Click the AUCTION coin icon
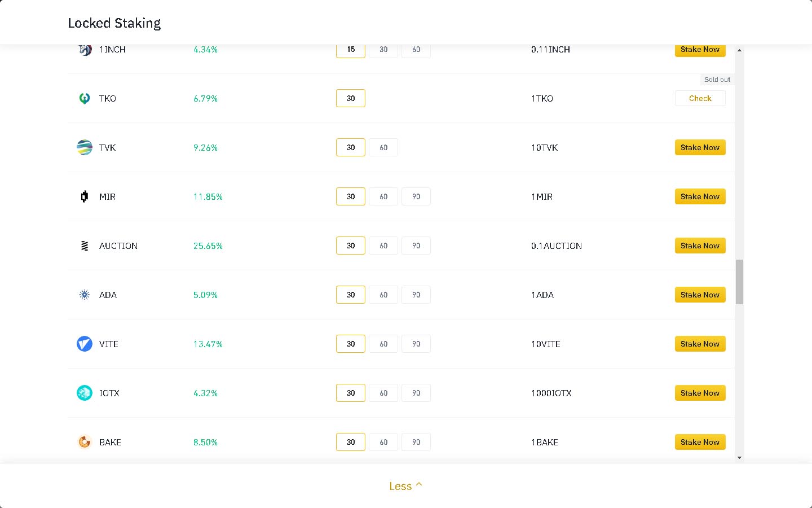This screenshot has width=812, height=508. pos(85,246)
